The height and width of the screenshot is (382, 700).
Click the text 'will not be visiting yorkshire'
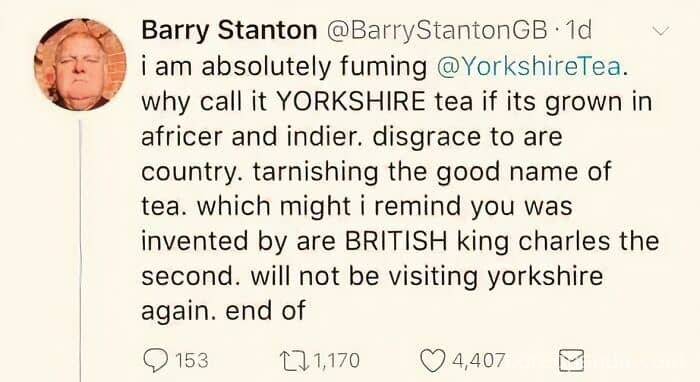426,276
